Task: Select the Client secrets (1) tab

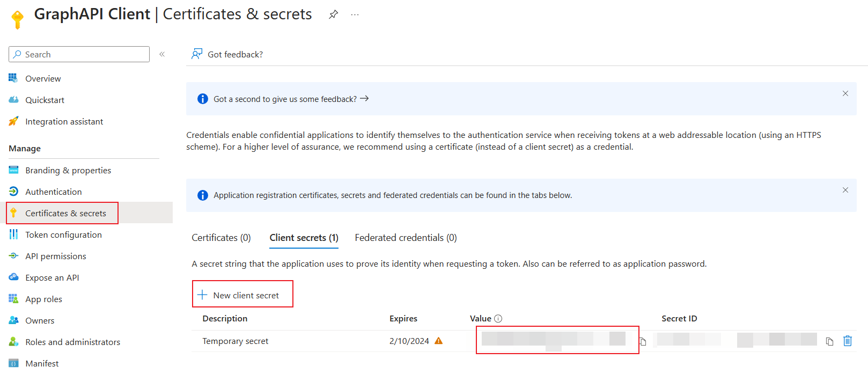Action: 304,237
